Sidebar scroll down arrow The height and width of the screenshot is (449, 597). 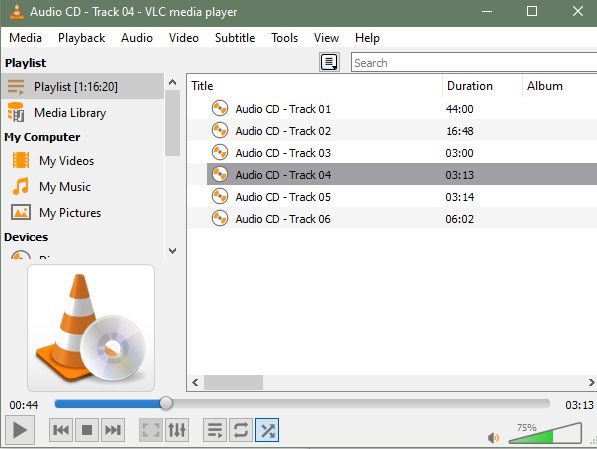pos(172,251)
